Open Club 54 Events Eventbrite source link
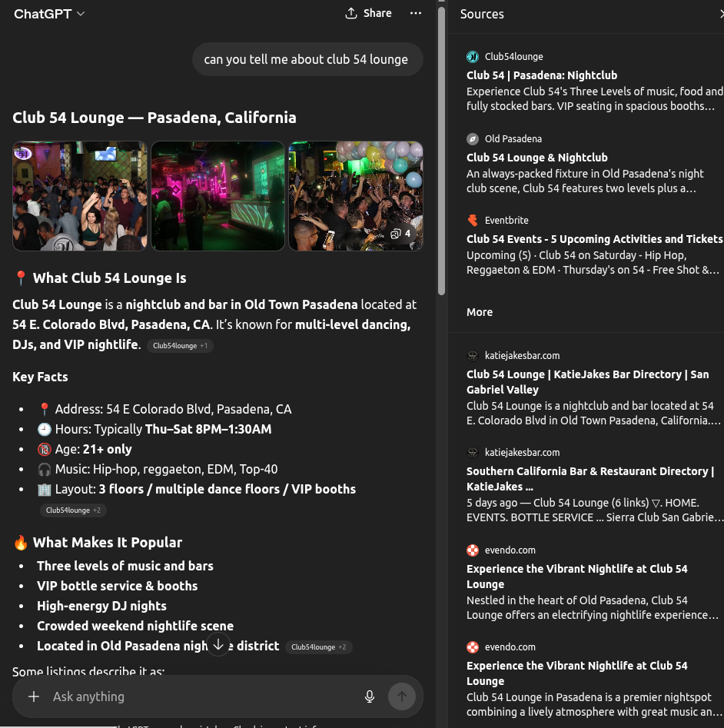This screenshot has width=724, height=728. (595, 239)
